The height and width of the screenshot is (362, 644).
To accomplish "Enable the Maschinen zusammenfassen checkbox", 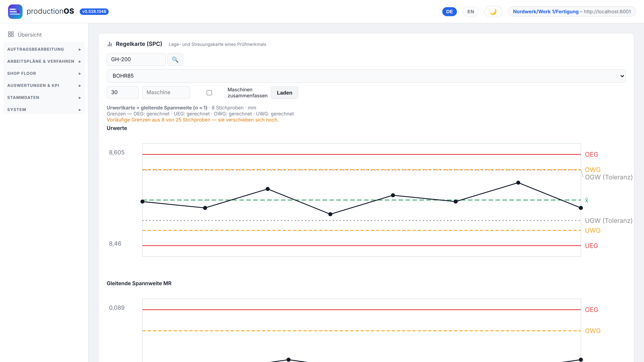I will pyautogui.click(x=209, y=93).
